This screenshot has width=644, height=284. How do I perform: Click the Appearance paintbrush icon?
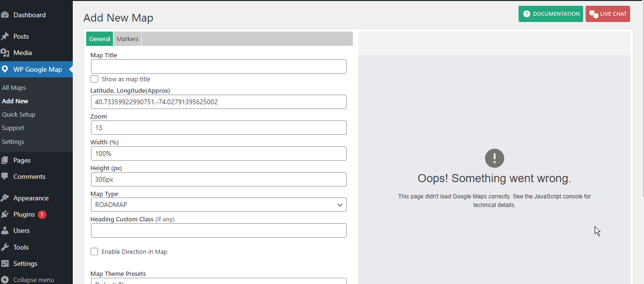(5, 198)
